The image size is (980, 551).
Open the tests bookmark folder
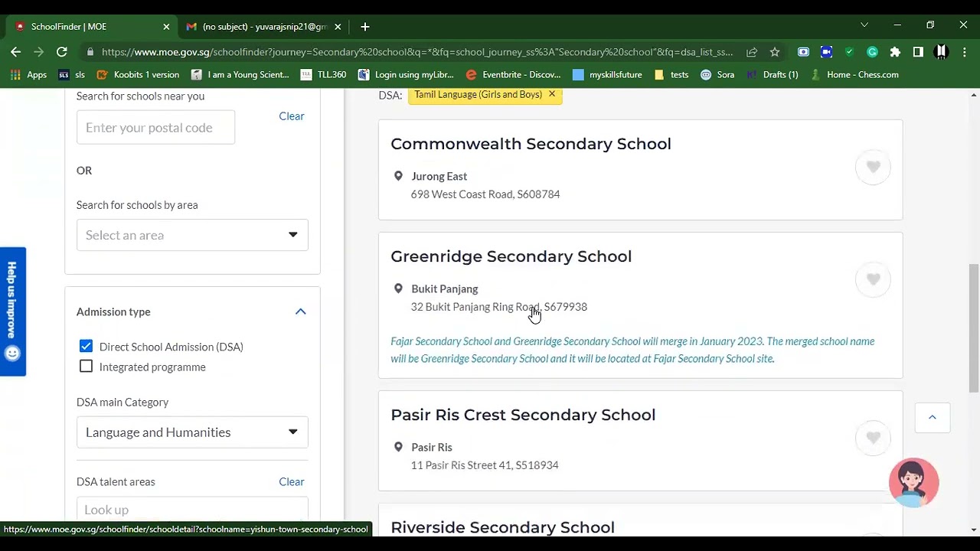tap(671, 75)
